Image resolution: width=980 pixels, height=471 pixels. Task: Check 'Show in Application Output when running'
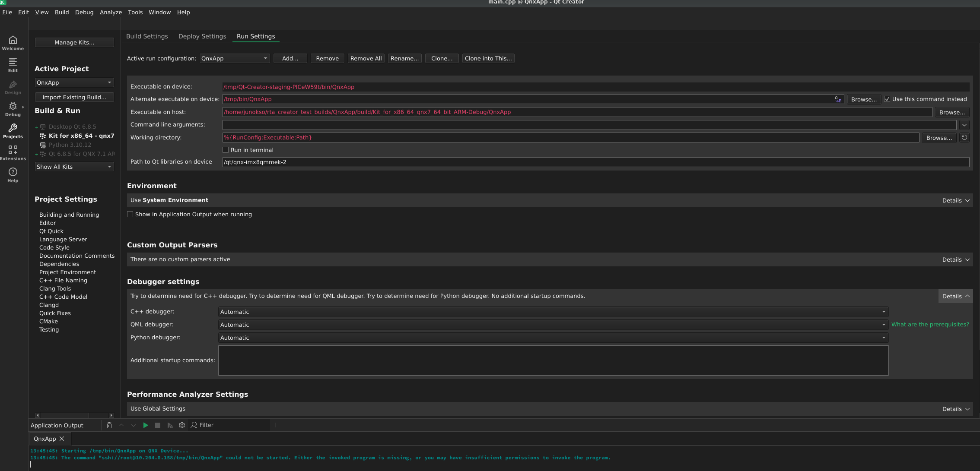click(130, 215)
